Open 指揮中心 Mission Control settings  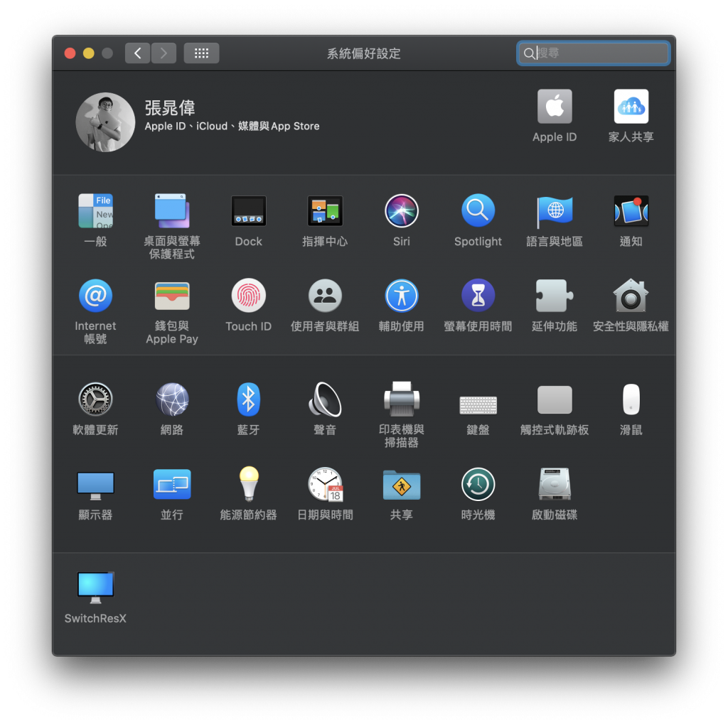(x=325, y=212)
